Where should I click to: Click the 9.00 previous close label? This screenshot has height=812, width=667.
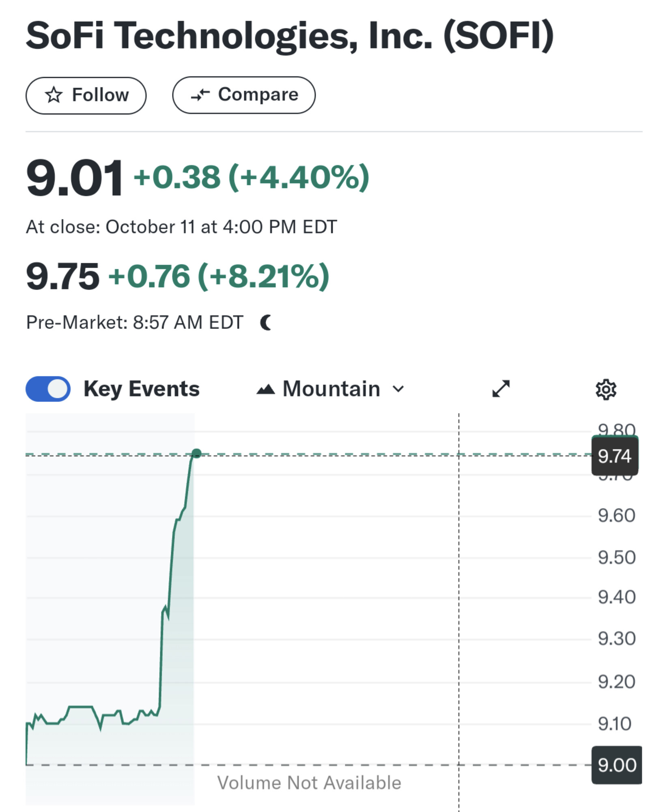[617, 765]
